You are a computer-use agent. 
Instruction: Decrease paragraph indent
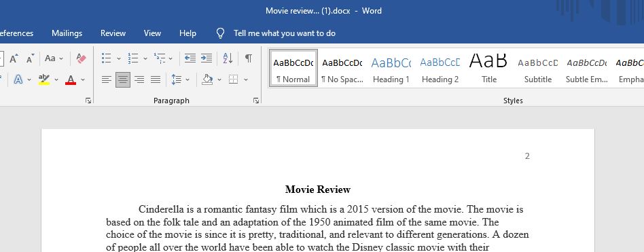[x=190, y=58]
